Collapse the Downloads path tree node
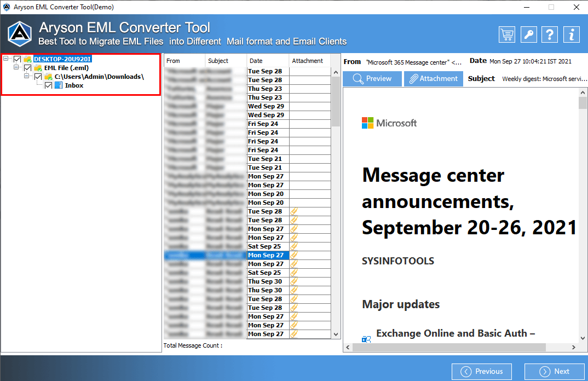 (26, 76)
